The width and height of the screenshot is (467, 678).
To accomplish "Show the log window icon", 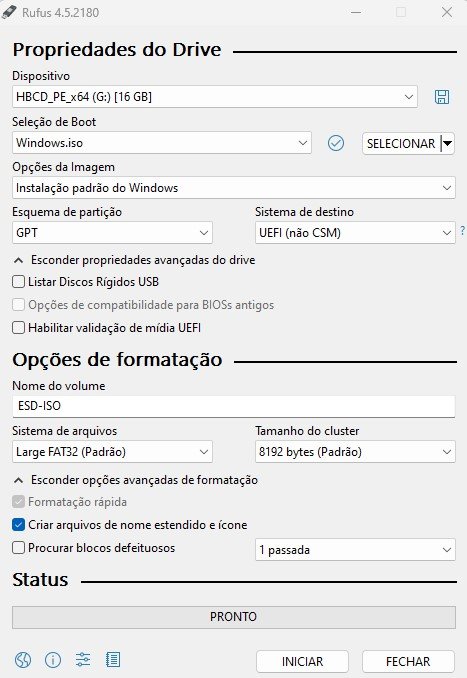I will [x=113, y=660].
